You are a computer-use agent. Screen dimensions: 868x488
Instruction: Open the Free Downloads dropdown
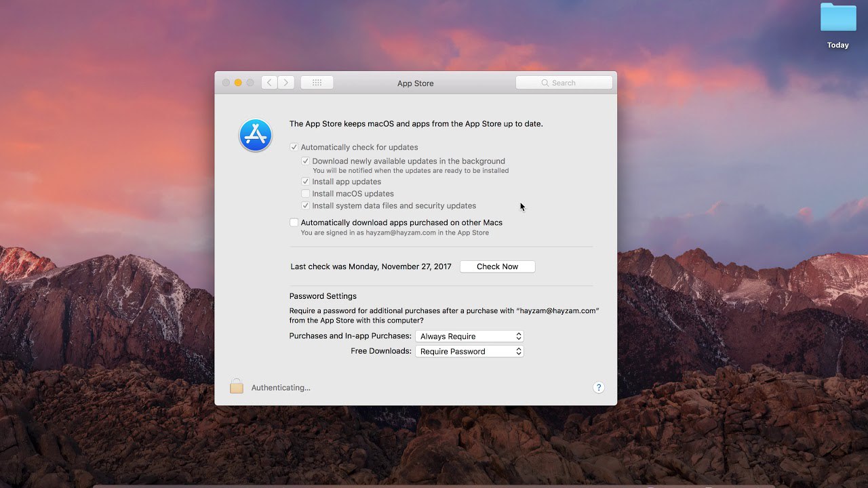(x=469, y=351)
